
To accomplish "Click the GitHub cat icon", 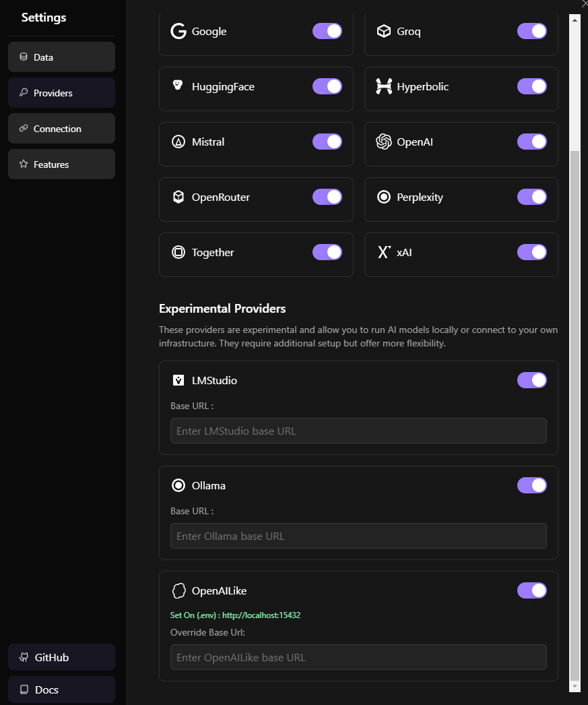I will 24,657.
